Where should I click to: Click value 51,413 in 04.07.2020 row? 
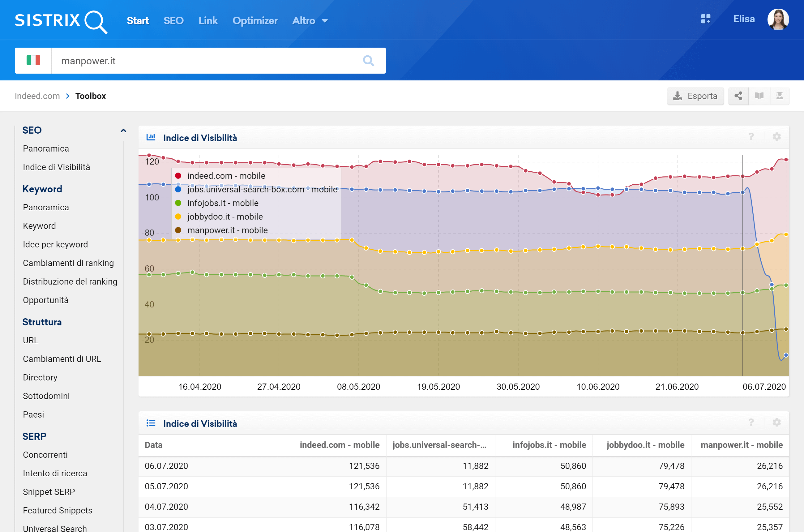click(x=475, y=507)
